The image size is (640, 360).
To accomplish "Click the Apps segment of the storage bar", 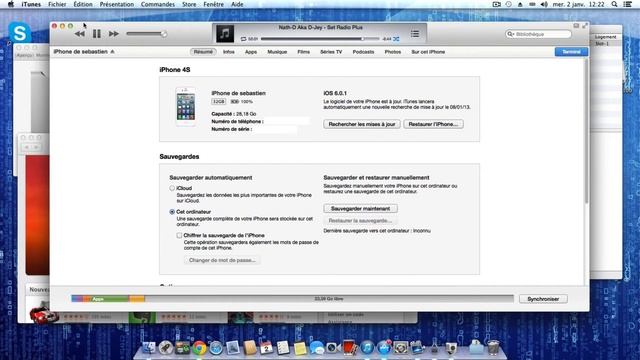I will point(110,299).
